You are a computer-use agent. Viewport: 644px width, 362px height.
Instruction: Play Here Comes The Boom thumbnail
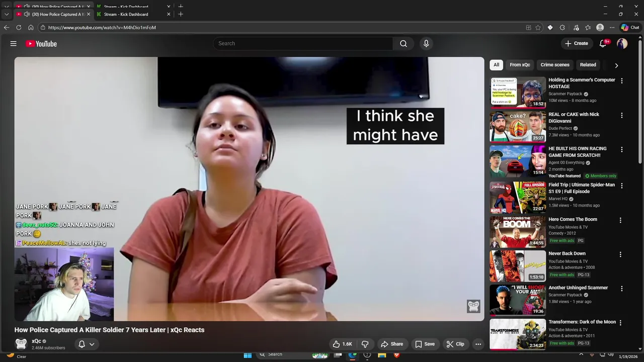coord(518,231)
